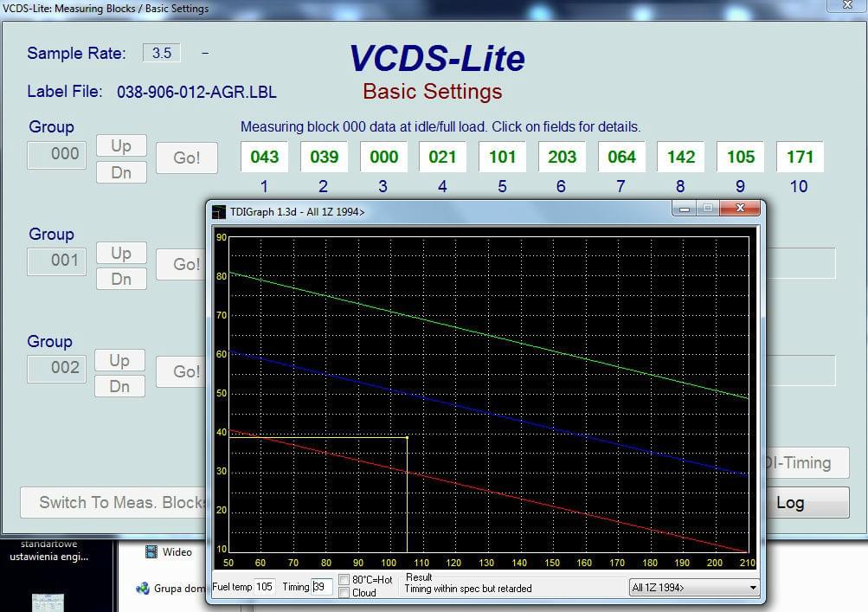
Task: Select the 'standartowe ustawienia engi...' desktop item
Action: tap(48, 551)
